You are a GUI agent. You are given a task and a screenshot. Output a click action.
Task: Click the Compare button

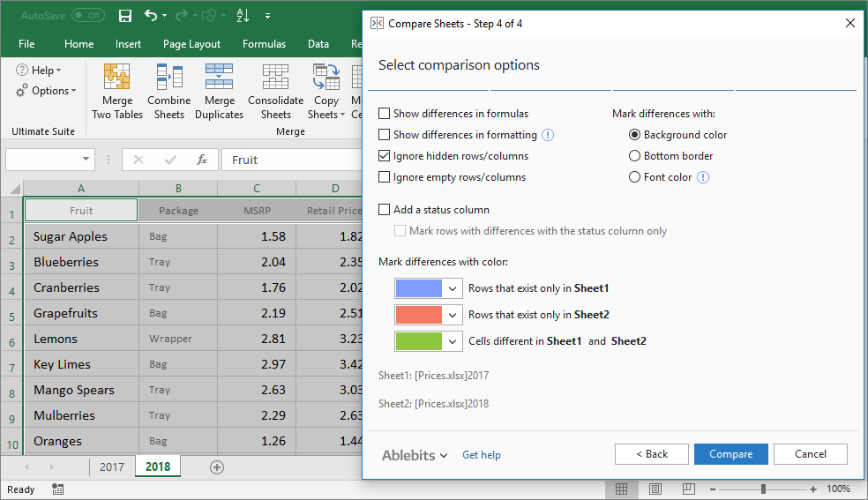pyautogui.click(x=730, y=454)
